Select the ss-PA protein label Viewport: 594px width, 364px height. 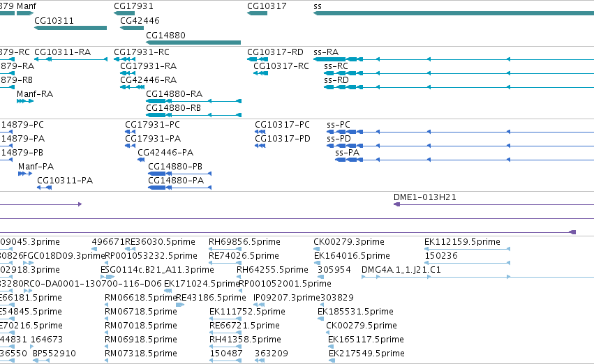pos(348,153)
